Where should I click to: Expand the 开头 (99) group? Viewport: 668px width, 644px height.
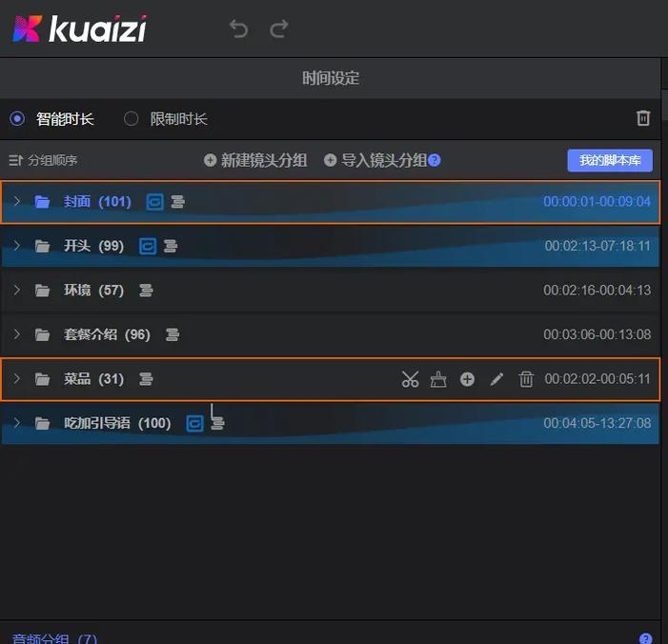click(x=16, y=246)
